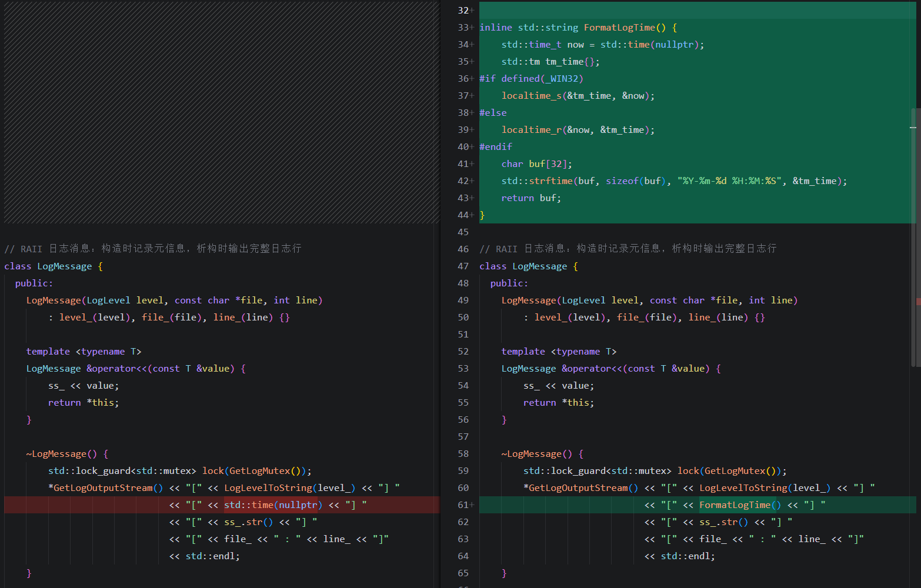This screenshot has width=921, height=588.
Task: Click LogLevelToString in the left pane
Action: point(268,488)
